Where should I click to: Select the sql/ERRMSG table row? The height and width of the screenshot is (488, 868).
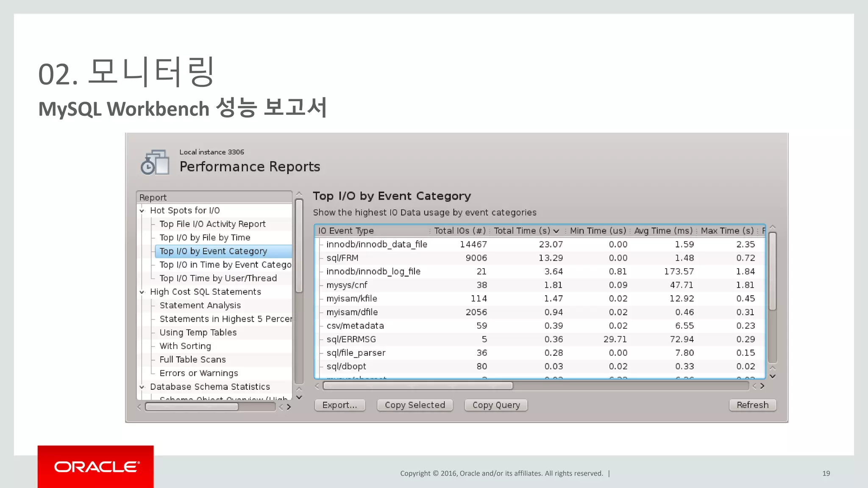(351, 339)
